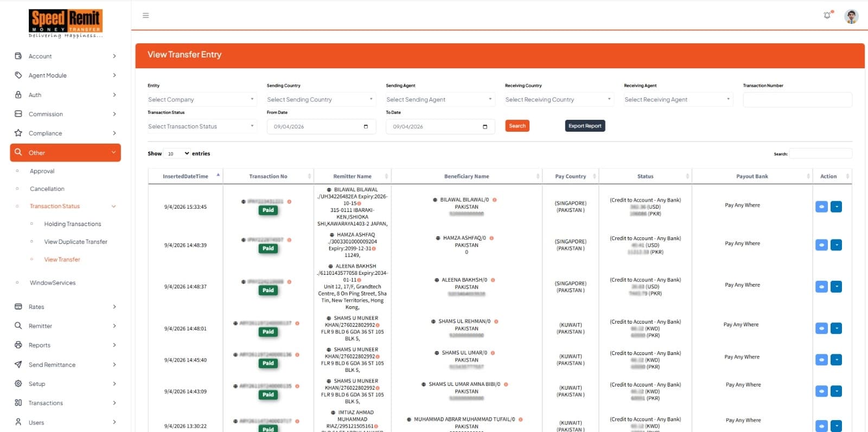Viewport: 868px width, 432px height.
Task: Open the Select Receiving Agent dropdown
Action: pos(678,99)
